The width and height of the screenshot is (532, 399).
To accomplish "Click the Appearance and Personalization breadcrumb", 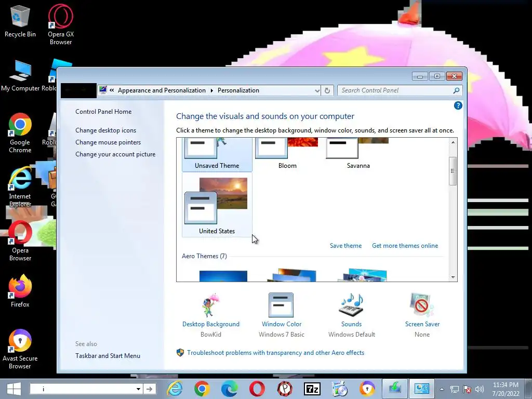I will coord(162,90).
